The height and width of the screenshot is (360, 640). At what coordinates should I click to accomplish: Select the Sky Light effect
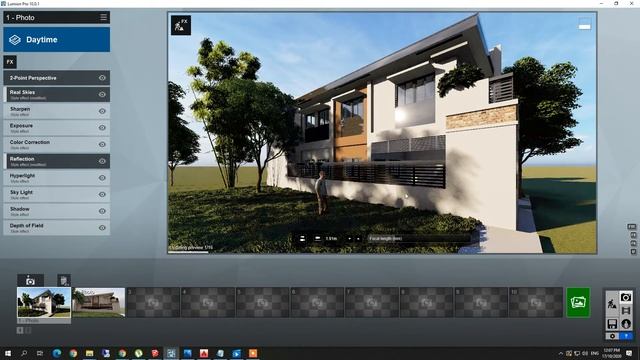point(57,194)
